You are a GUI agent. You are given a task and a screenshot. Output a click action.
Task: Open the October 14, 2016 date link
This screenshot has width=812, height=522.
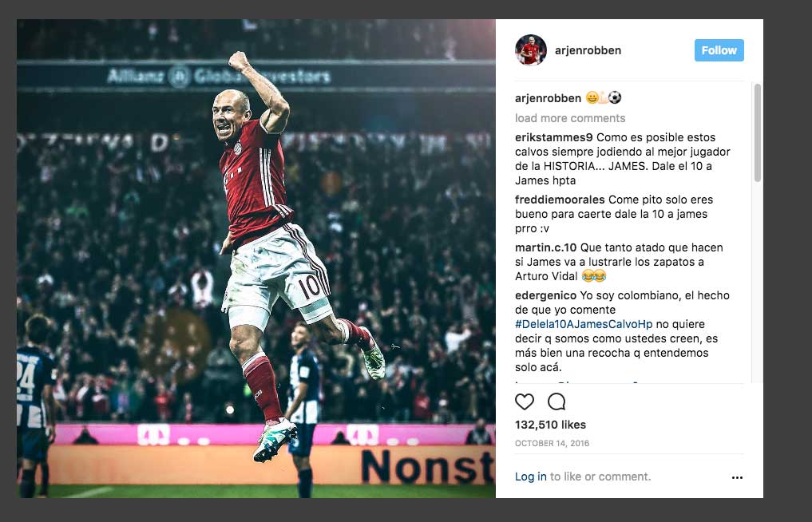tap(552, 443)
